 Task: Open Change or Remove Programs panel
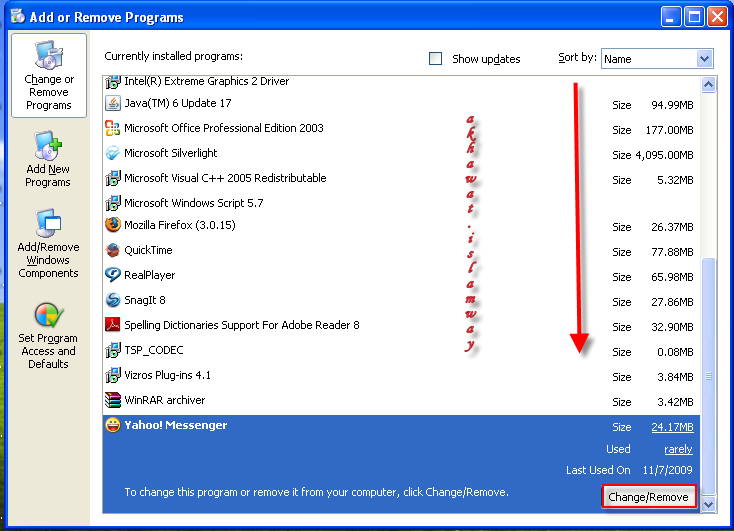tap(49, 75)
